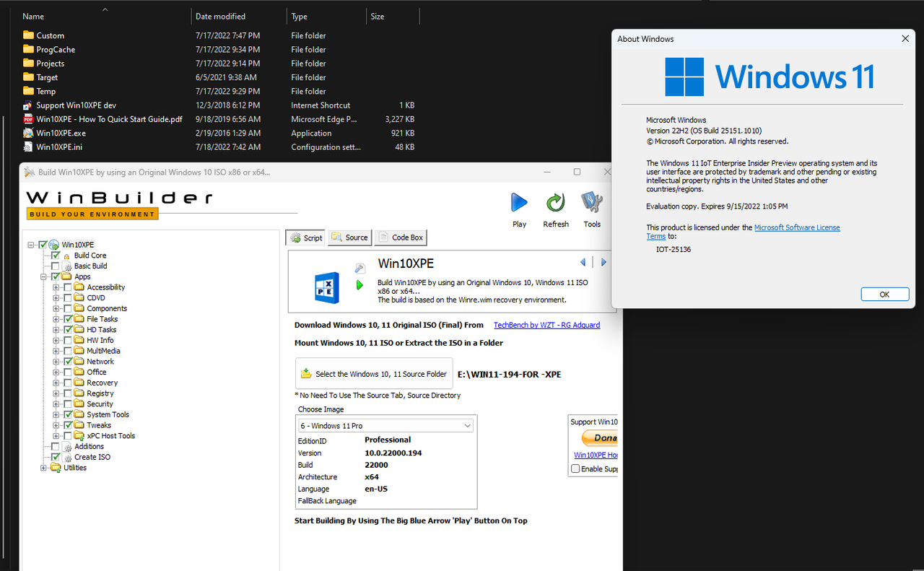Open the Tools icon in WinBuilder

[592, 203]
